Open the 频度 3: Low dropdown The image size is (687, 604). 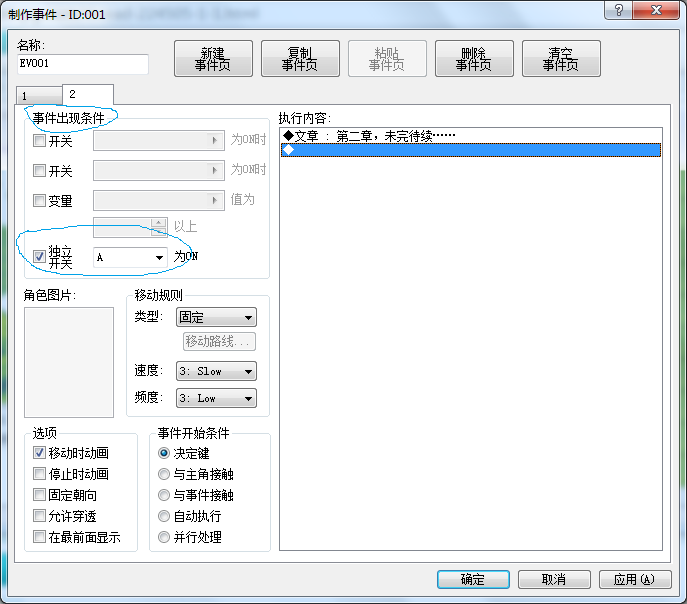(216, 398)
